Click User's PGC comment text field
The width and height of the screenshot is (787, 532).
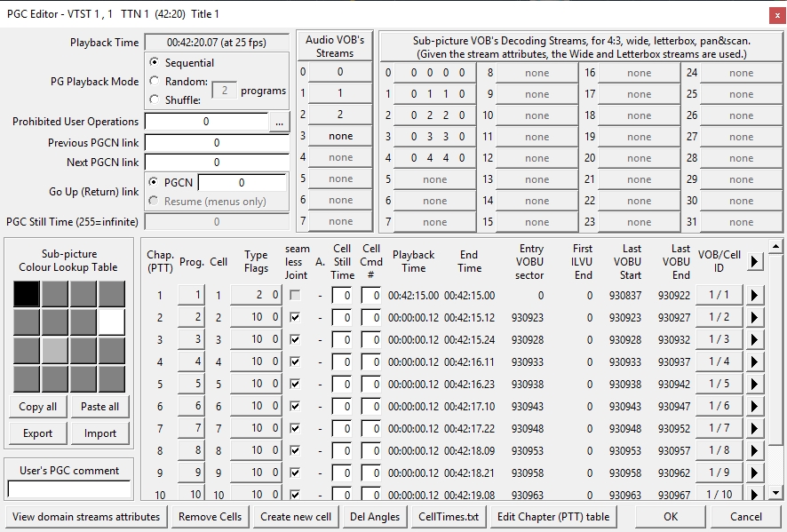pos(69,488)
